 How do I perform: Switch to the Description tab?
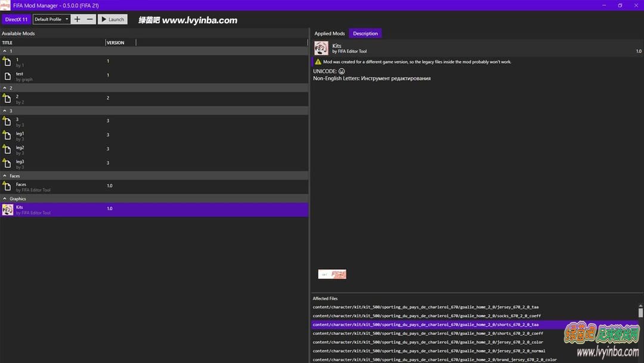365,33
